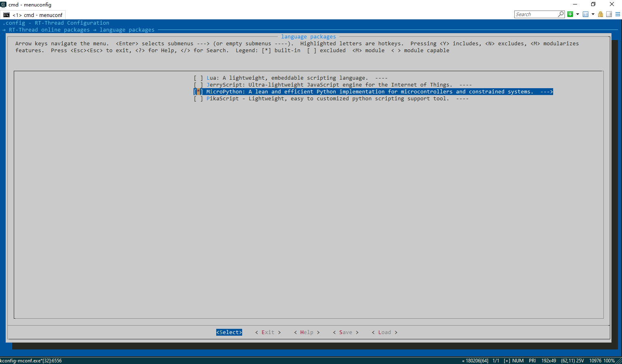
Task: Toggle the MicroPython package checkbox
Action: (x=198, y=91)
